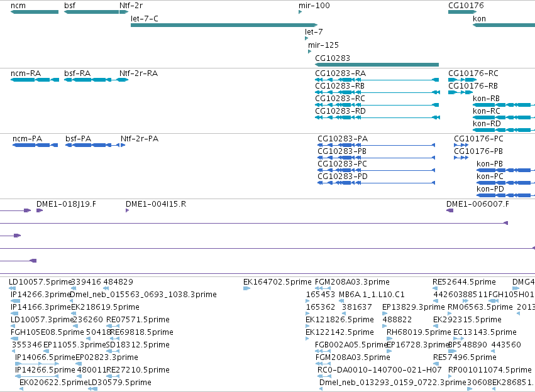Select the CG10283-PB protein label
The width and height of the screenshot is (535, 392).
[x=342, y=151]
